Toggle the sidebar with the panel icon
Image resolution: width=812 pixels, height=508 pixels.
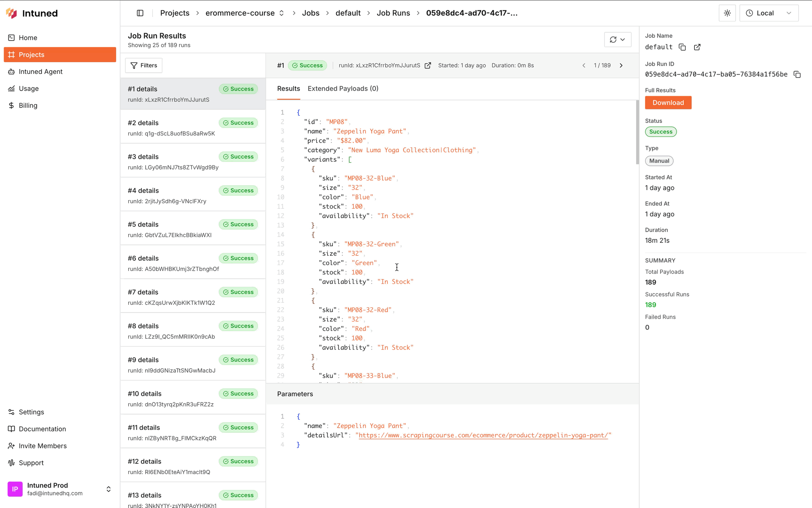pos(139,13)
